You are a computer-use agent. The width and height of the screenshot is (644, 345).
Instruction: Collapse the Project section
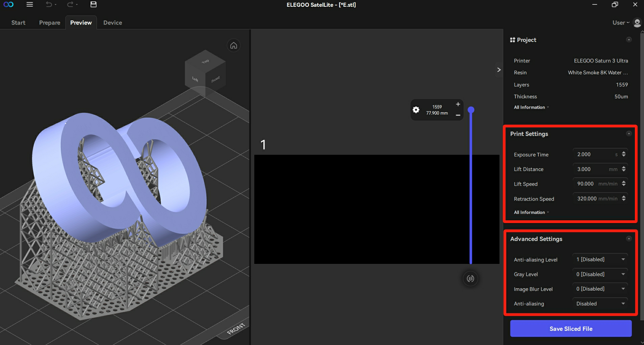click(x=629, y=40)
